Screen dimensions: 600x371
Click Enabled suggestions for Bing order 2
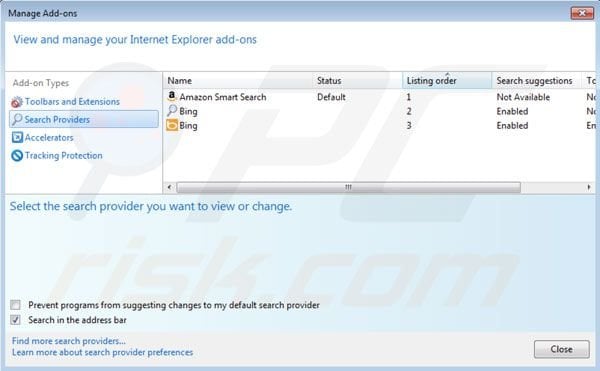(512, 111)
